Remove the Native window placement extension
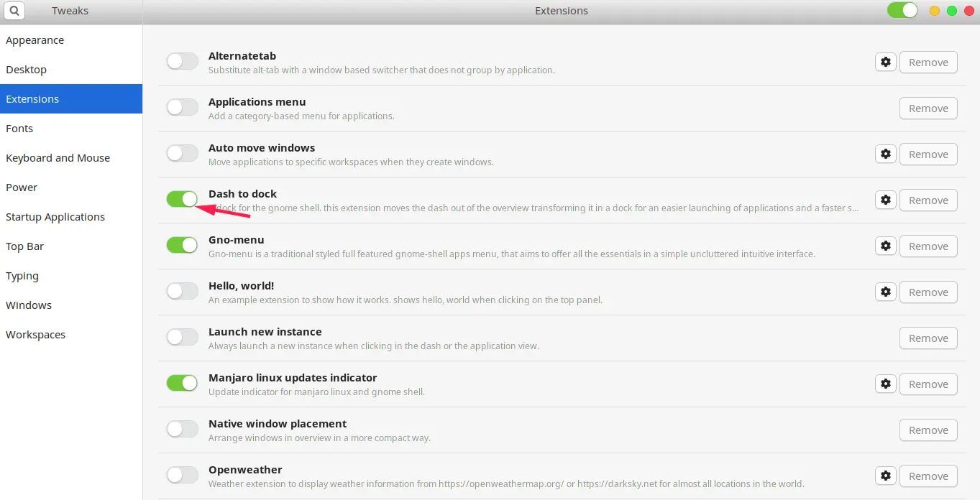This screenshot has height=500, width=980. [x=928, y=430]
